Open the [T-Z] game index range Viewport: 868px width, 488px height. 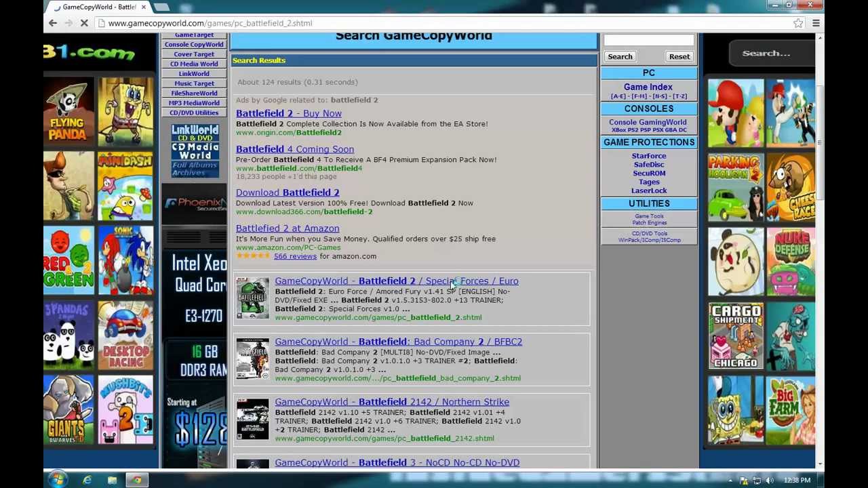pos(679,96)
